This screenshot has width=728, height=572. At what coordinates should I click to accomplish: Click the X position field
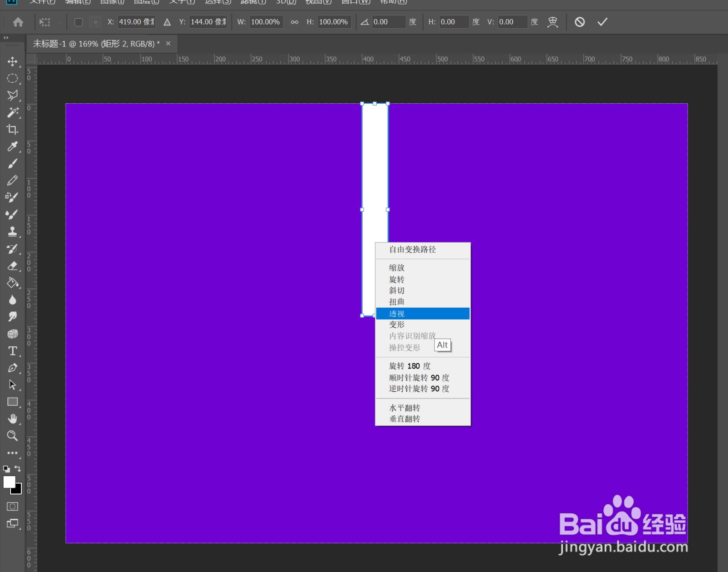coord(136,22)
